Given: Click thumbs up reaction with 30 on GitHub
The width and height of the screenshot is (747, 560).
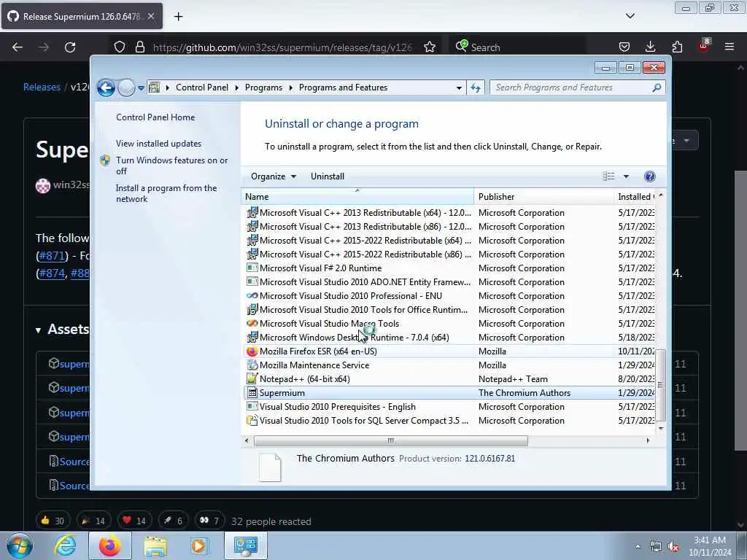Looking at the screenshot, I should pyautogui.click(x=53, y=521).
